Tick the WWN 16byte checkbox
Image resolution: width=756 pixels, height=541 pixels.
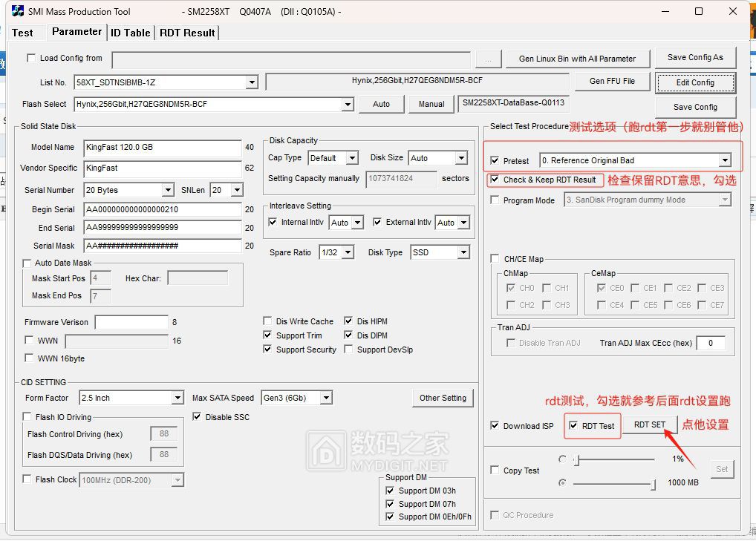pos(29,358)
